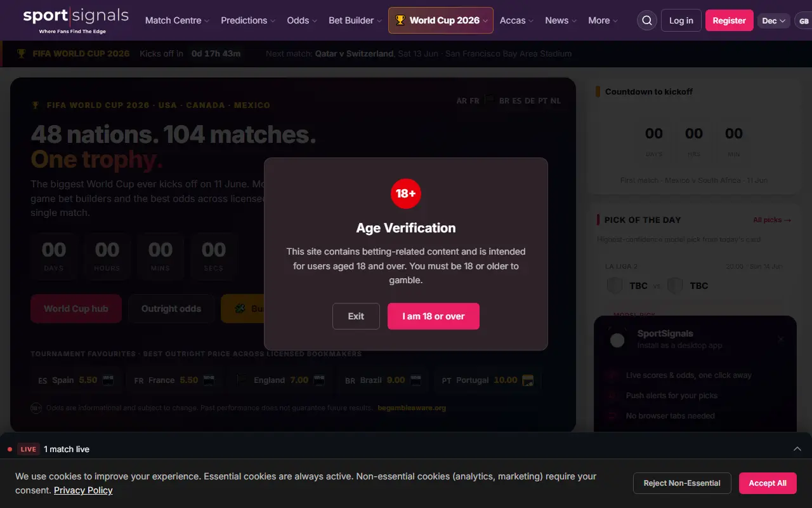Click the bookmaker logo next to Portugal 10.00
Image resolution: width=812 pixels, height=508 pixels.
pyautogui.click(x=528, y=380)
